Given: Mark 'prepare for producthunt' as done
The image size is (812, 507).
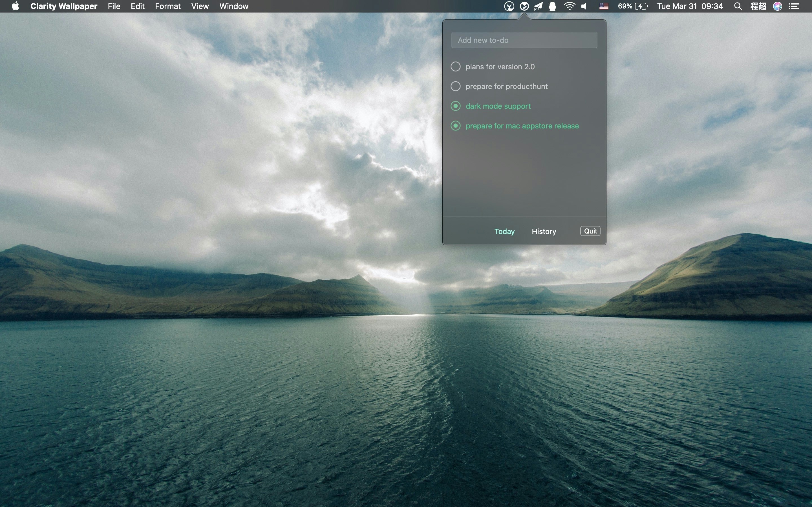Looking at the screenshot, I should click(x=455, y=86).
